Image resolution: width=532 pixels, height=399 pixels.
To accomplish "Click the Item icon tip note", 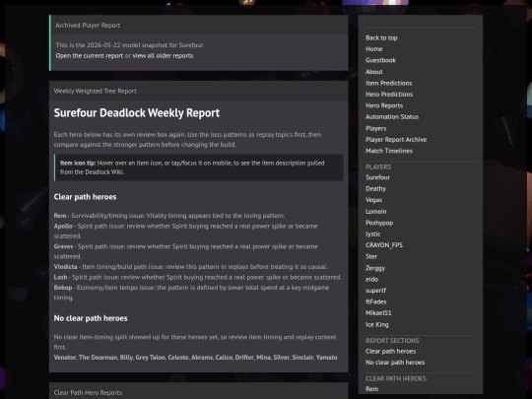I will point(199,167).
